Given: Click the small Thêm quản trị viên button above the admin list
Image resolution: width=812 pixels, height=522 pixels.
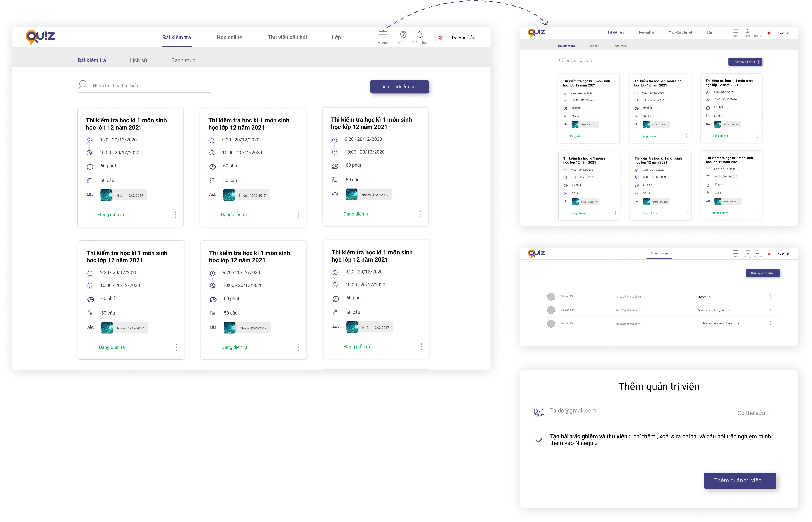Looking at the screenshot, I should pyautogui.click(x=763, y=273).
